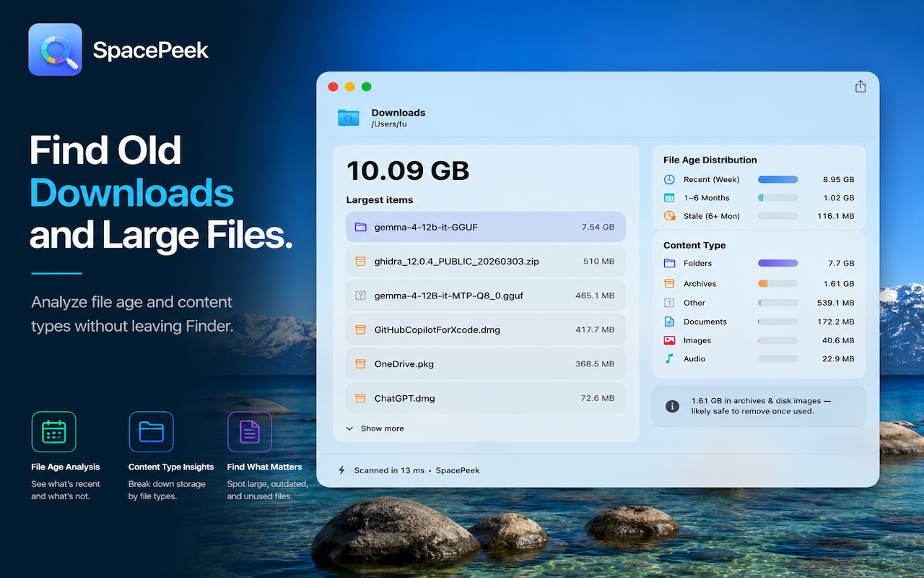Select the gemma-4-12B-it-MTP-Q8_0.gguf file name

tap(449, 296)
